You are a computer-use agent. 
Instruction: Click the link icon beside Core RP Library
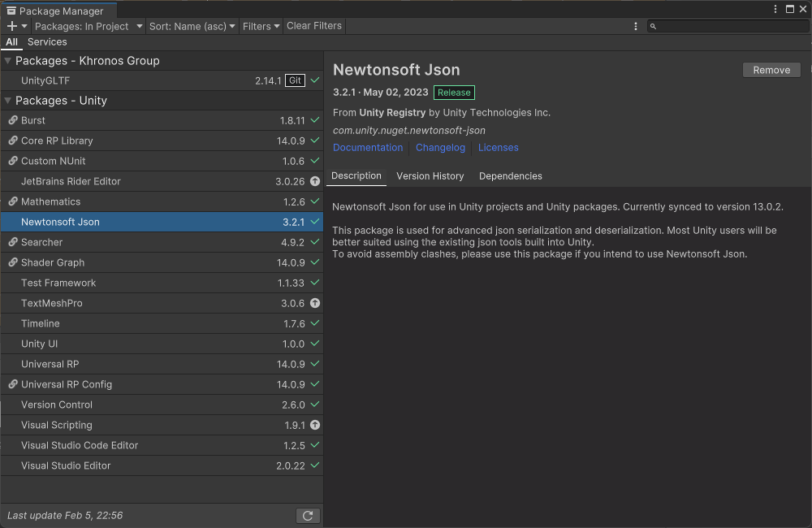click(x=13, y=141)
